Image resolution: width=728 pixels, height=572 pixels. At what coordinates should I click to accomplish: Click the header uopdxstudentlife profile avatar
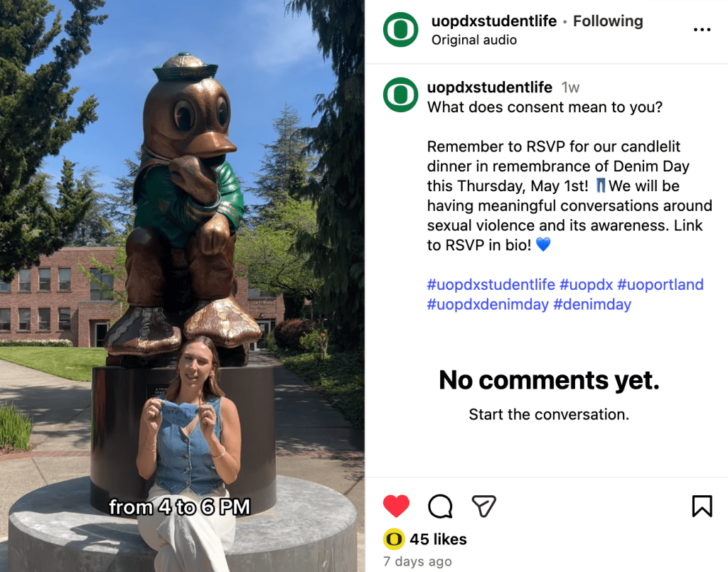pyautogui.click(x=401, y=30)
